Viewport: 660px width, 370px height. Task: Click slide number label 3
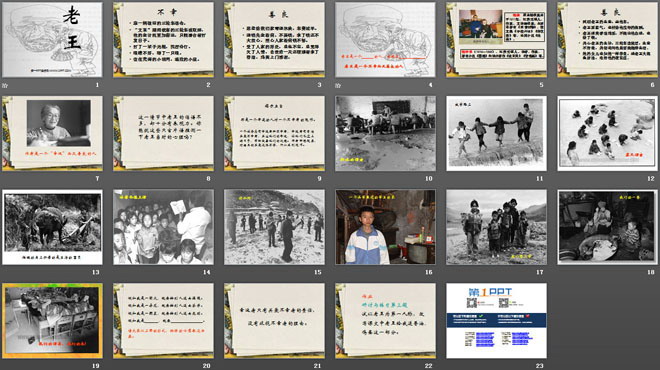[x=319, y=85]
